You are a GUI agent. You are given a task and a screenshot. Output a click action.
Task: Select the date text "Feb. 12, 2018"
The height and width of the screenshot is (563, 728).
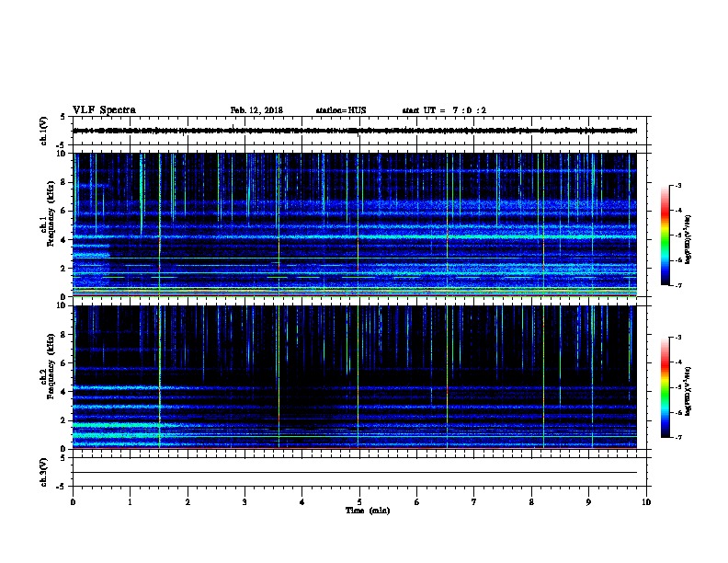pos(256,110)
